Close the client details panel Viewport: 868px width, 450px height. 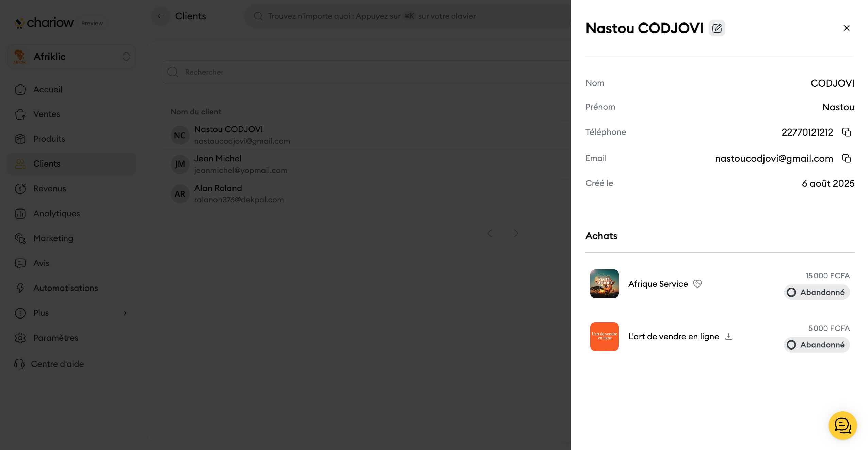tap(846, 28)
